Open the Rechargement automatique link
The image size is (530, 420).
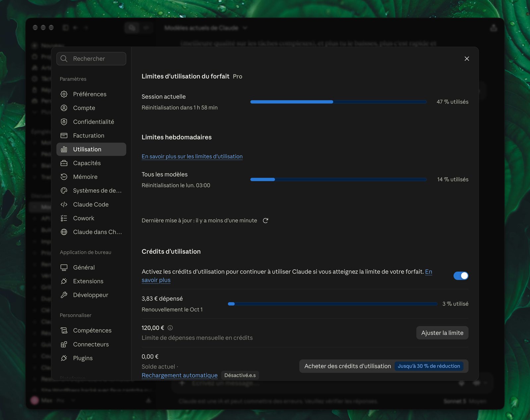(179, 375)
